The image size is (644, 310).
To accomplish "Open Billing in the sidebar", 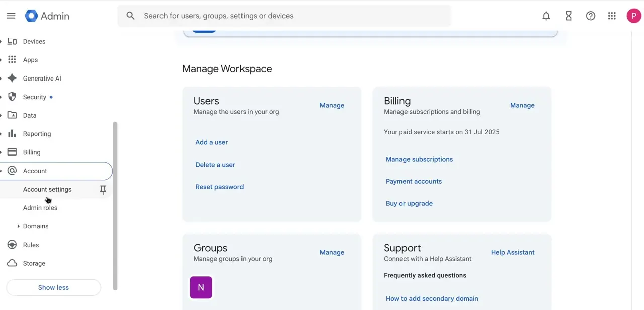I will point(32,152).
